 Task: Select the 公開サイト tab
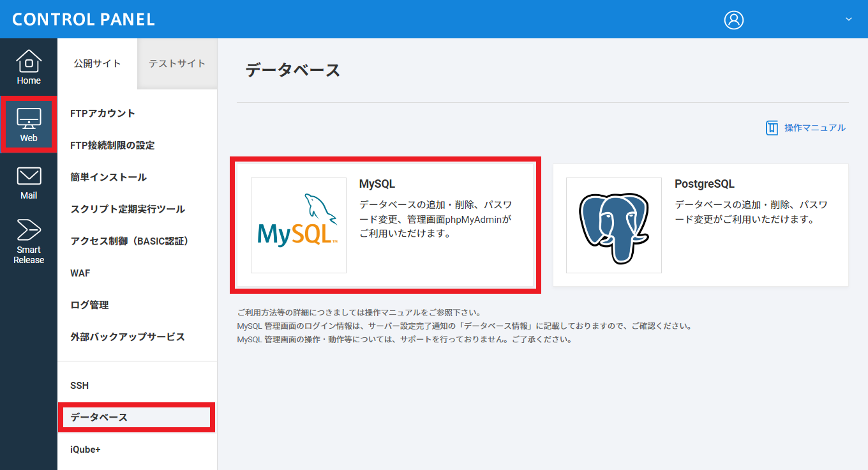coord(97,64)
